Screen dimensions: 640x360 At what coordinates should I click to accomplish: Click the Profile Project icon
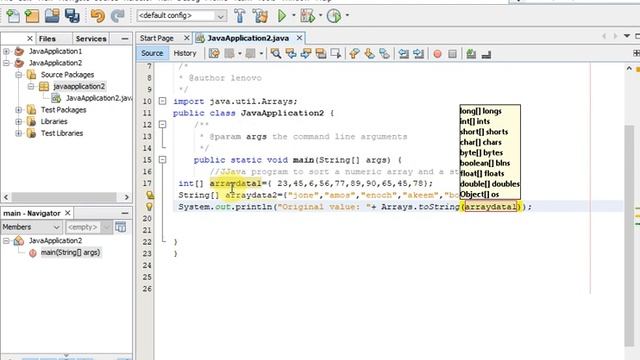click(334, 16)
